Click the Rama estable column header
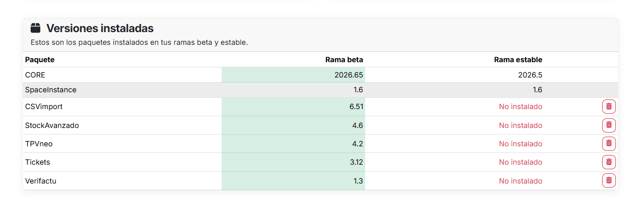 pyautogui.click(x=518, y=60)
